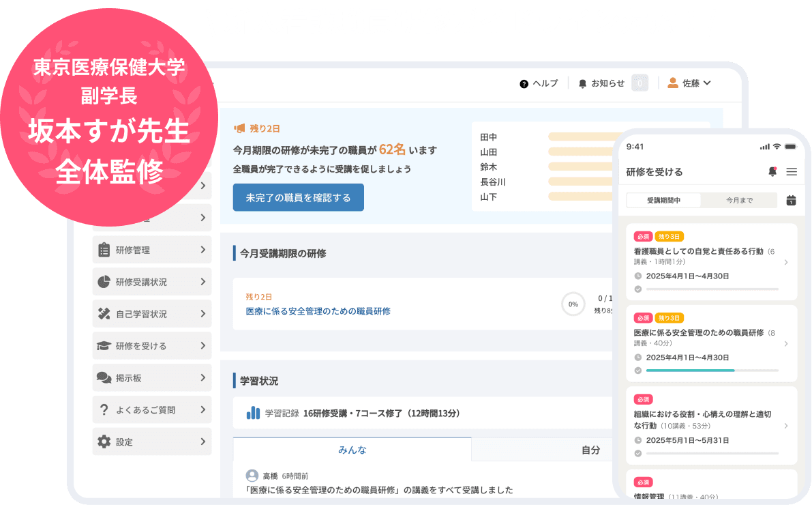Tap the phone notification bell icon
This screenshot has height=505, width=812.
[x=772, y=171]
